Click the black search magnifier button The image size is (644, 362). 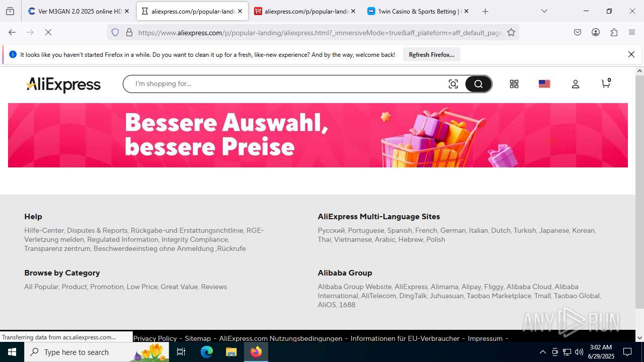(x=478, y=84)
